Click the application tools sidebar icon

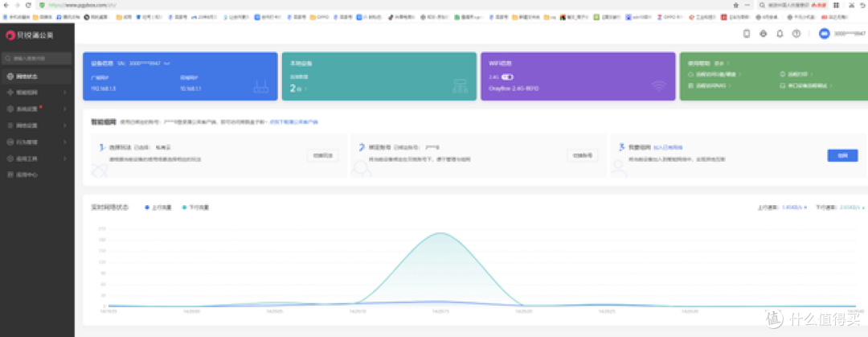tap(10, 158)
